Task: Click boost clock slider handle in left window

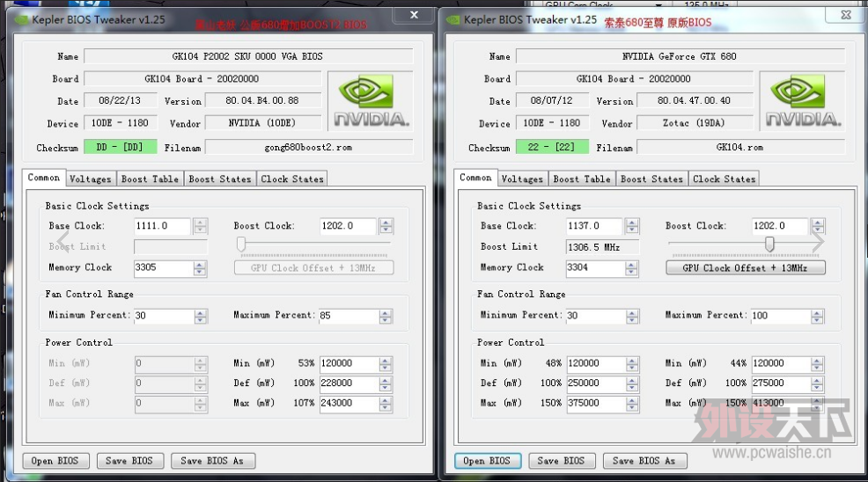Action: pos(241,244)
